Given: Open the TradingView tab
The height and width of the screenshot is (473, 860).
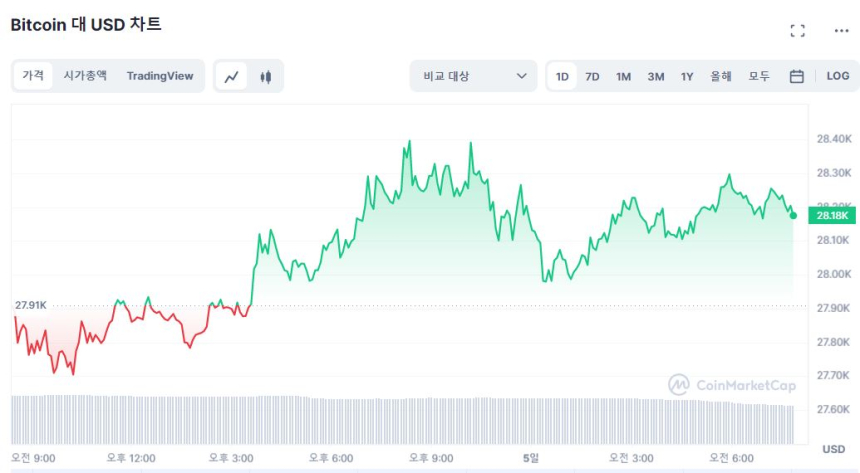Looking at the screenshot, I should point(160,76).
